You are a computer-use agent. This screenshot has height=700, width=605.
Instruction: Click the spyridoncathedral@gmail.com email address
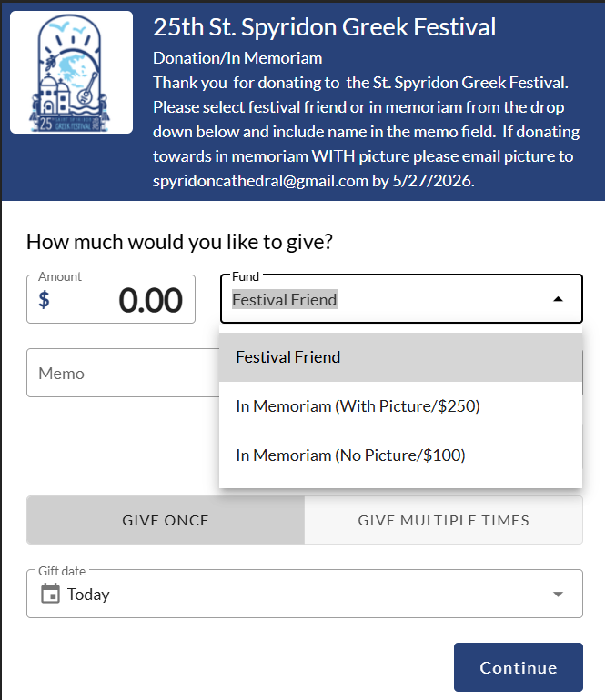[260, 181]
